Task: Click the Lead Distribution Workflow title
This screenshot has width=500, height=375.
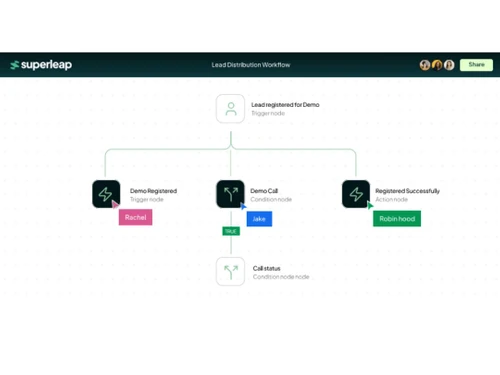Action: click(251, 65)
